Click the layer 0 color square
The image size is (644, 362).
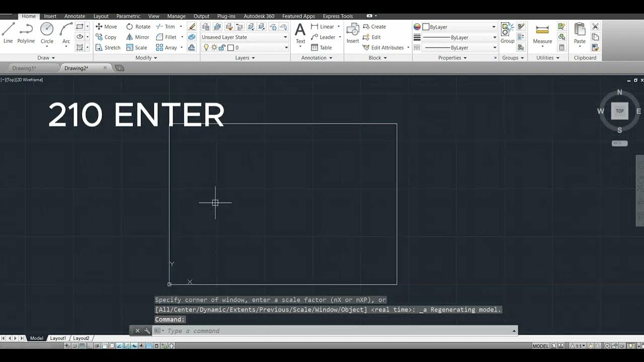pos(230,48)
